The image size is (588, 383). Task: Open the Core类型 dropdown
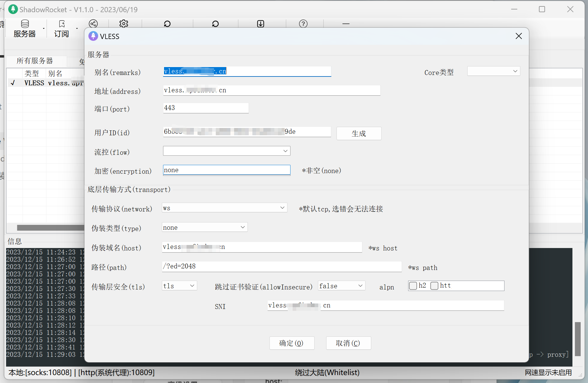(494, 71)
